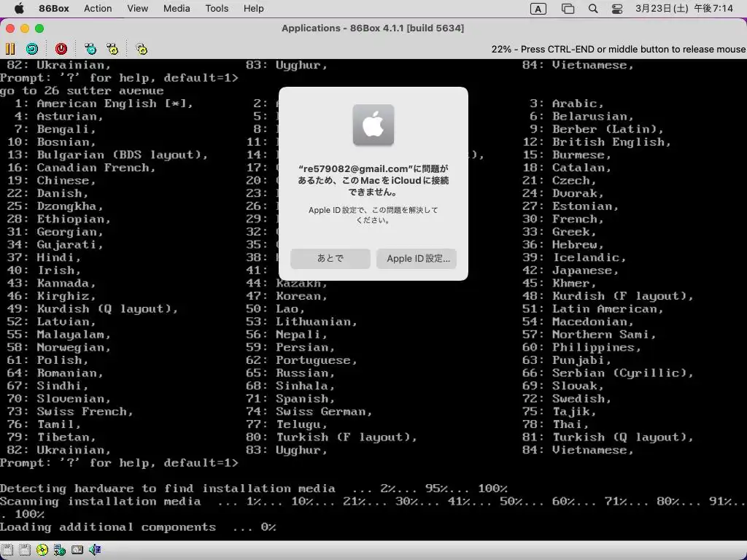Click the 'Loading additional components' line

pyautogui.click(x=138, y=527)
